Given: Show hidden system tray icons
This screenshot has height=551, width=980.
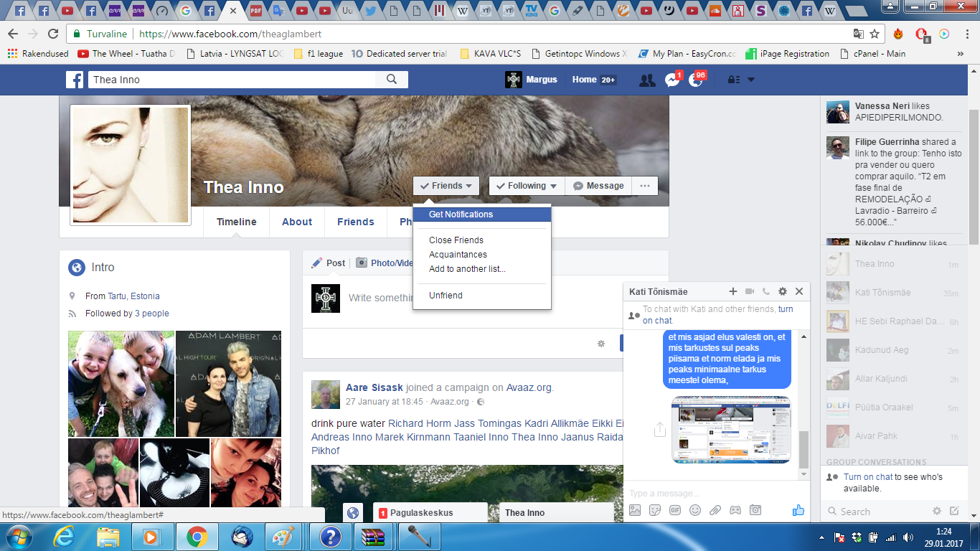Looking at the screenshot, I should point(821,537).
